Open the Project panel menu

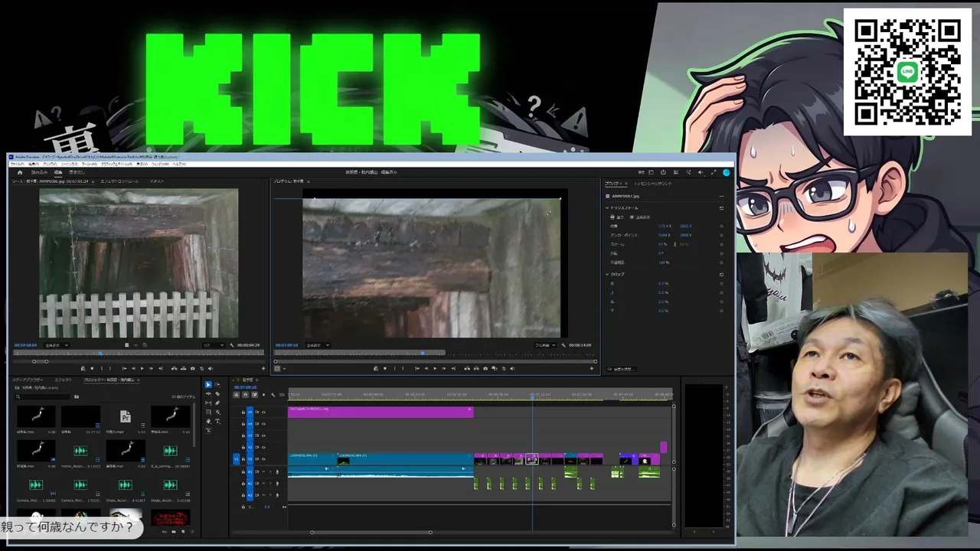click(137, 380)
